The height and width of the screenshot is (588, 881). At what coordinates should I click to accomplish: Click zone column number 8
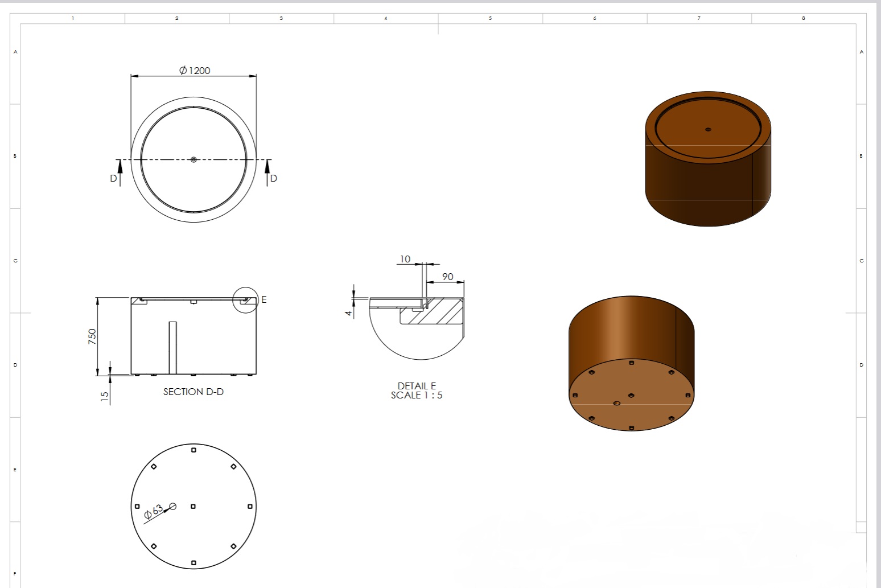[804, 18]
